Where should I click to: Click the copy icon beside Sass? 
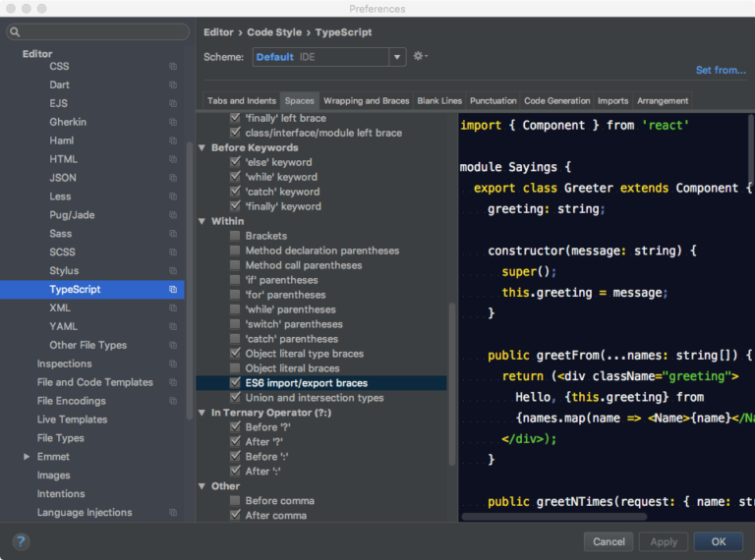pos(173,234)
